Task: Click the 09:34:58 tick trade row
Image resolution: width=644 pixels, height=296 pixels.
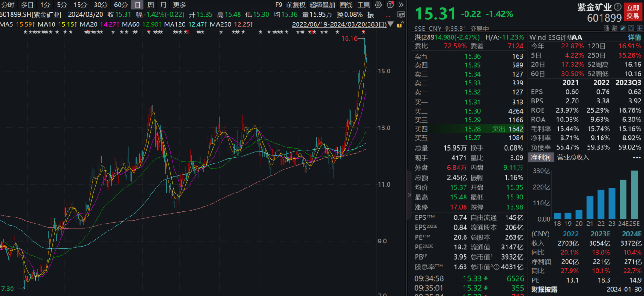Action: click(x=469, y=278)
